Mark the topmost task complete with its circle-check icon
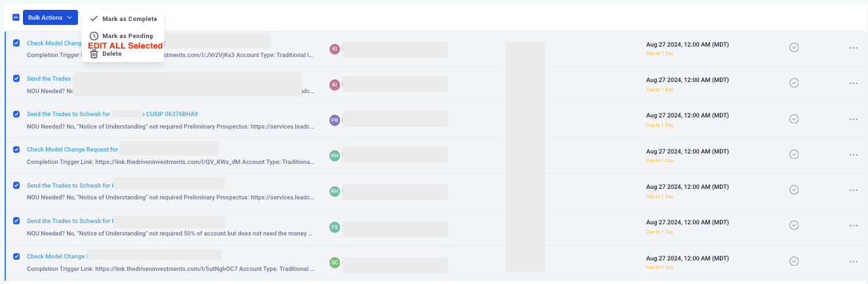This screenshot has width=868, height=284. pos(794,47)
